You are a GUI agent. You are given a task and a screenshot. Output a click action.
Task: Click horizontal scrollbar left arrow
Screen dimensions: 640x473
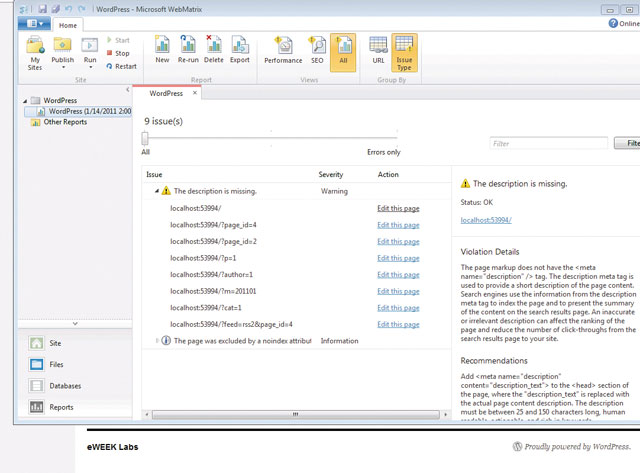[147, 415]
